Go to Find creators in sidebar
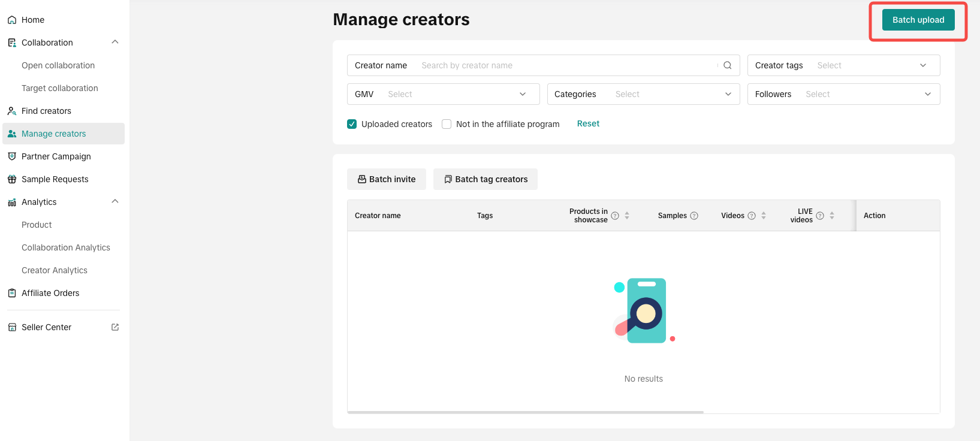980x441 pixels. click(x=46, y=111)
